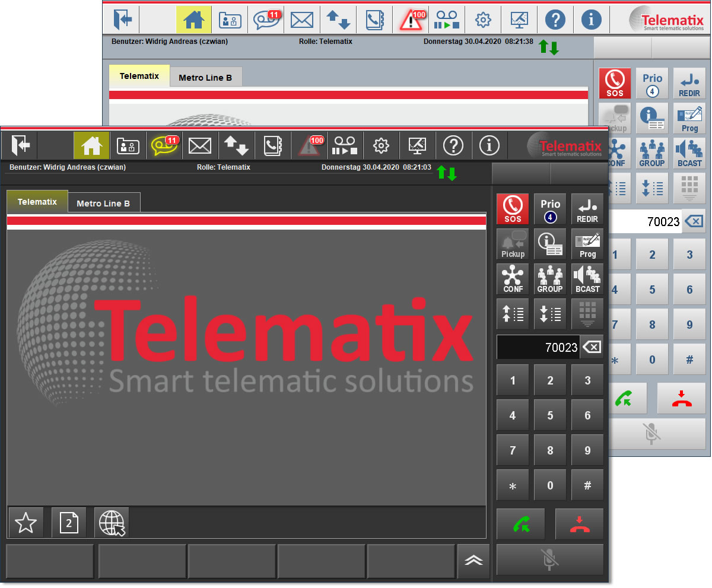Click red hang-up button in light window
Screen dimensions: 712x588
click(682, 398)
